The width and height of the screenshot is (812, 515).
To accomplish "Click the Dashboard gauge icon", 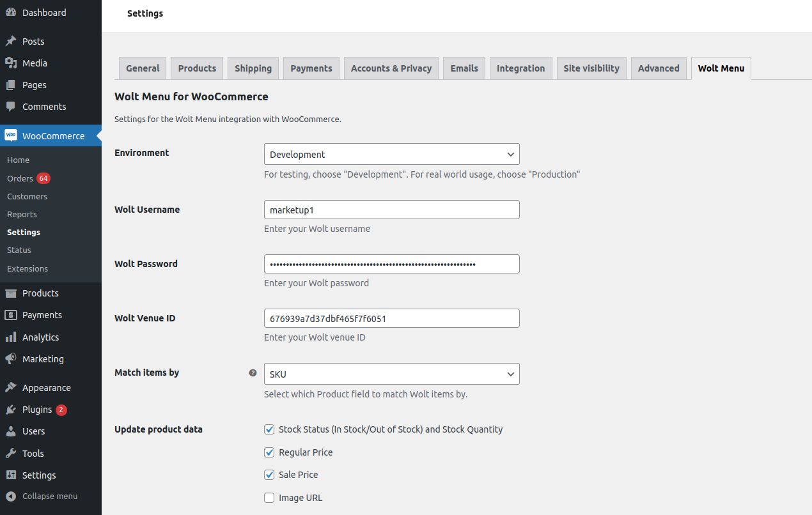I will tap(11, 13).
